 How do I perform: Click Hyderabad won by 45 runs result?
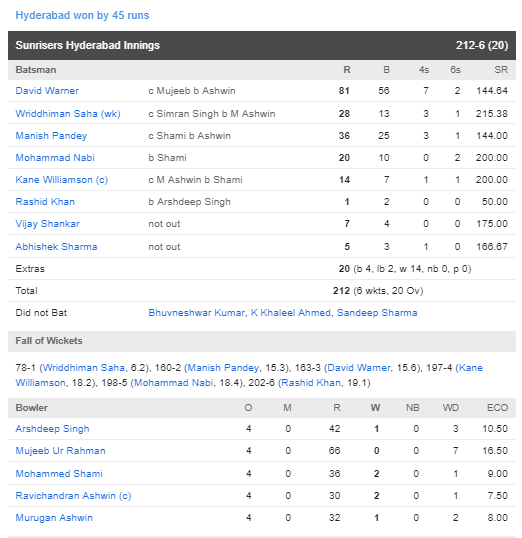coord(82,15)
